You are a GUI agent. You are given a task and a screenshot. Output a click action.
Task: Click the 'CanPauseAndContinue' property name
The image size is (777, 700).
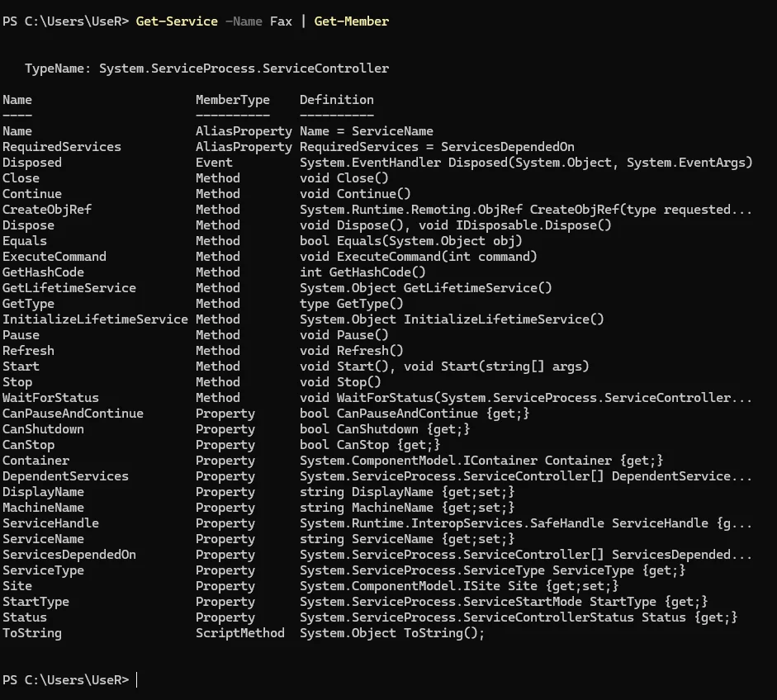click(73, 414)
